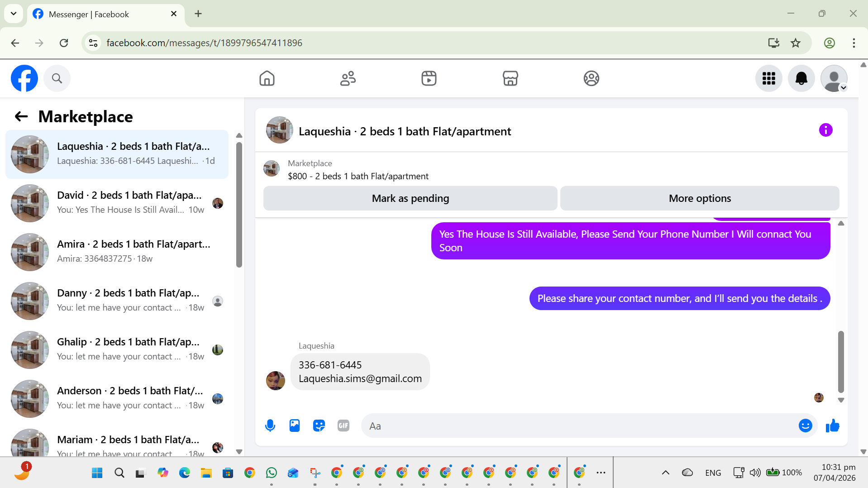The width and height of the screenshot is (868, 488).
Task: Open a new browser tab
Action: [198, 14]
